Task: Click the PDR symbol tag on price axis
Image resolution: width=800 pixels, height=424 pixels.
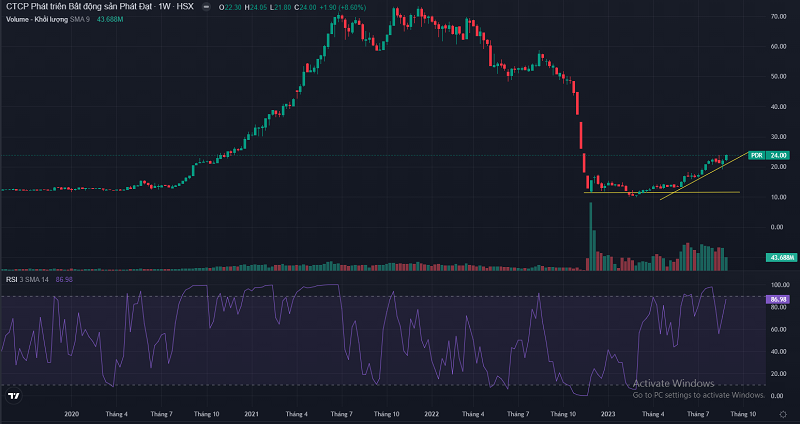Action: click(755, 155)
